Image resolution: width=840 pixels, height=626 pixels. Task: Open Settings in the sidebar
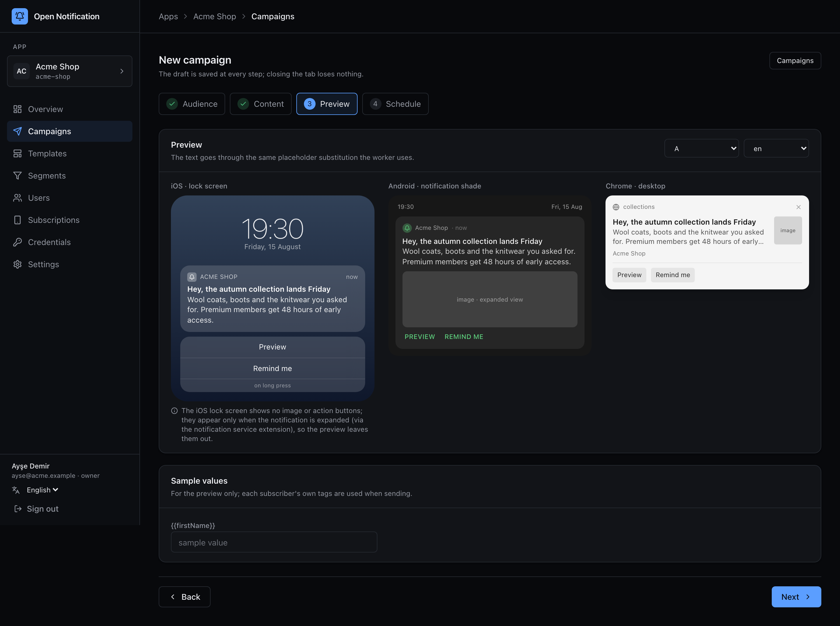tap(70, 265)
